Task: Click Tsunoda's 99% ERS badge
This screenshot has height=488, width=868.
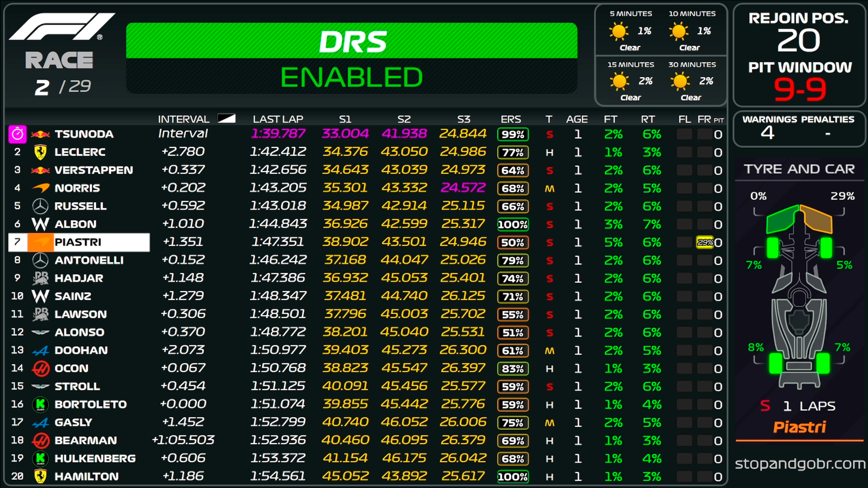Action: pyautogui.click(x=513, y=134)
